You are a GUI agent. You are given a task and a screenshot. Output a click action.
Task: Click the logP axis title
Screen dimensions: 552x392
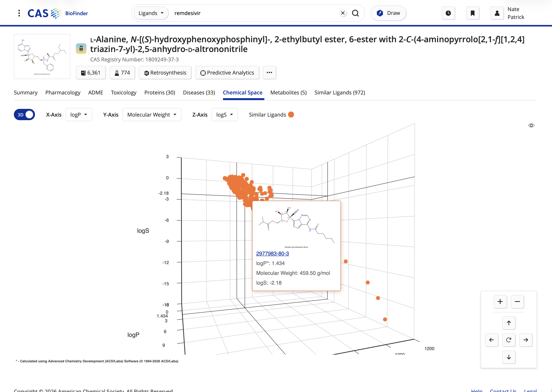[x=133, y=335]
